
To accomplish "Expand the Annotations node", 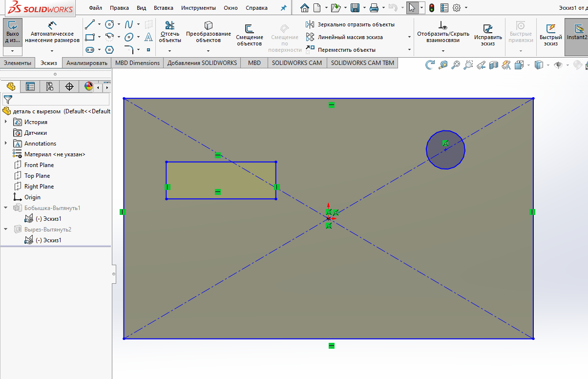I will point(6,143).
